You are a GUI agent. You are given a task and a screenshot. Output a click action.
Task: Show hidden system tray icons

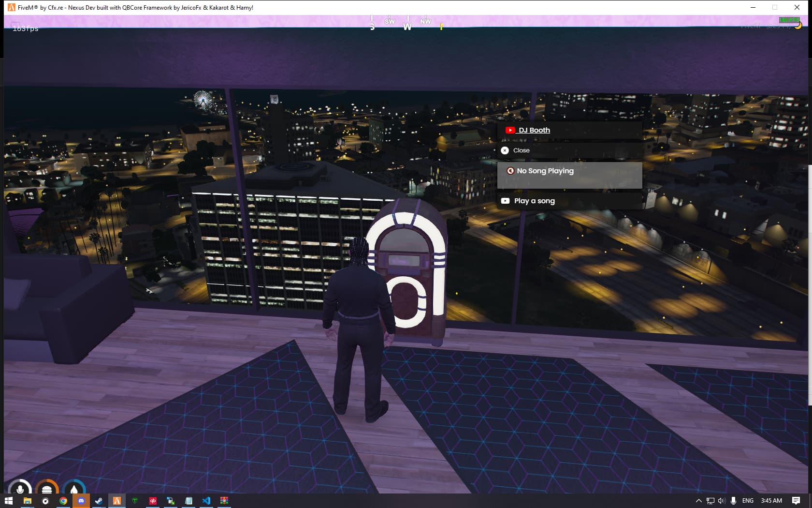pyautogui.click(x=698, y=501)
